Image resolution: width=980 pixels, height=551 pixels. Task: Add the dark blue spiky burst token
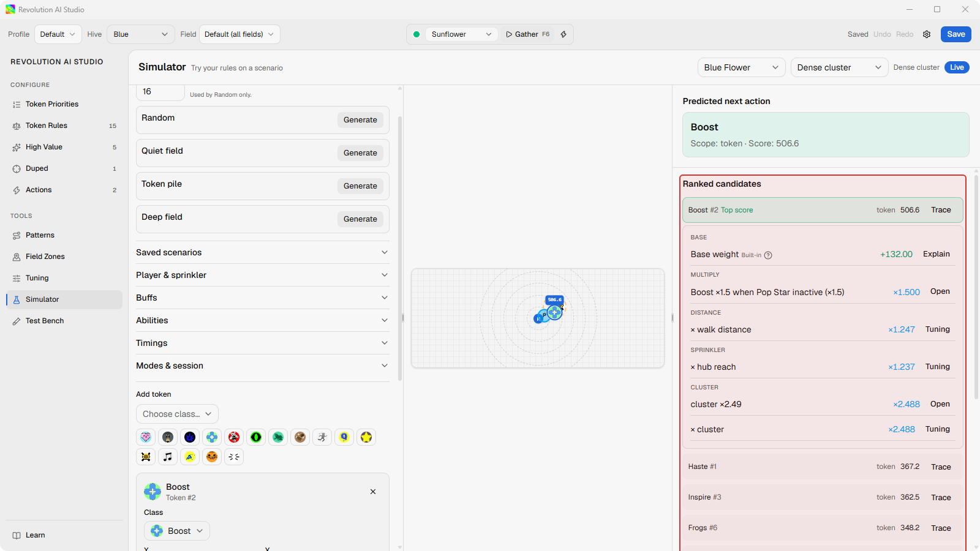point(190,437)
